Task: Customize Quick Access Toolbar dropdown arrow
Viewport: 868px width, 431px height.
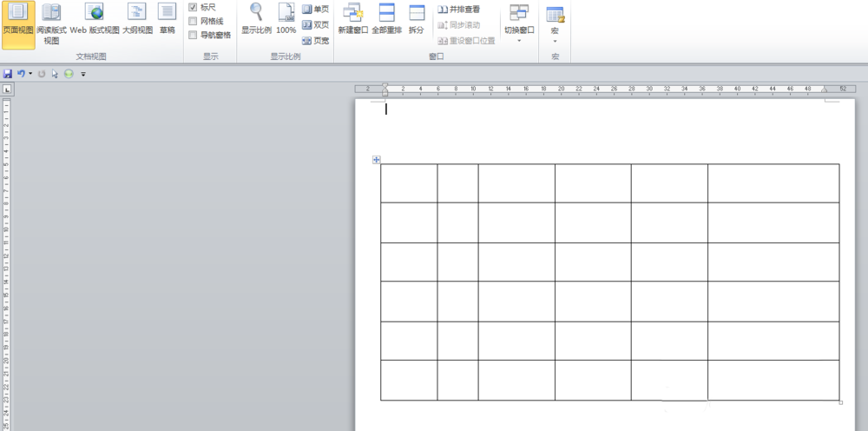Action: (x=83, y=74)
